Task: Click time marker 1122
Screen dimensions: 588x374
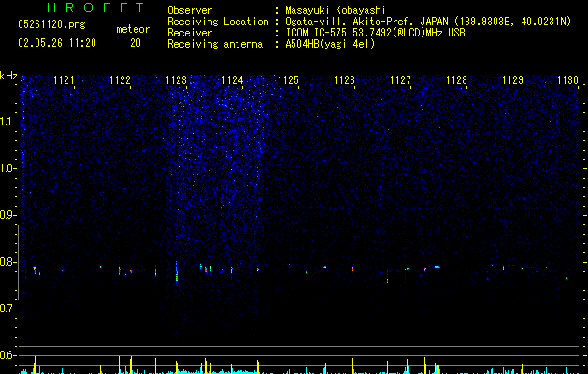Action: 120,80
